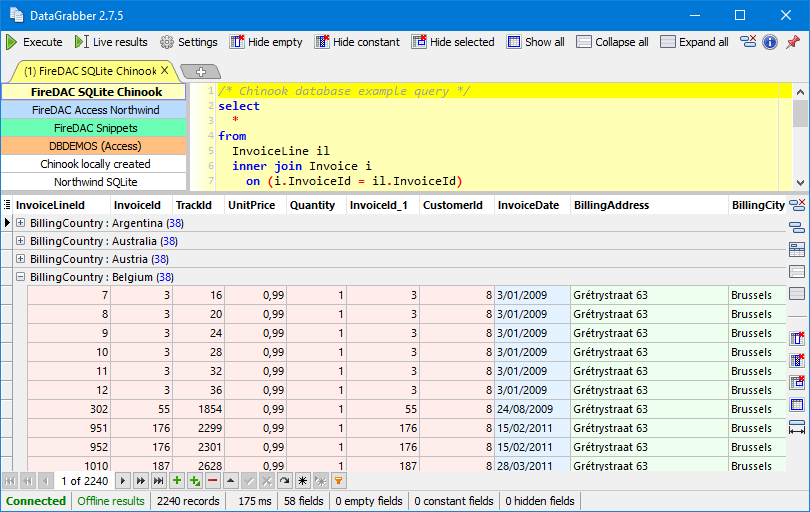The image size is (810, 512).
Task: Click the '2240 records' status entry
Action: point(188,501)
